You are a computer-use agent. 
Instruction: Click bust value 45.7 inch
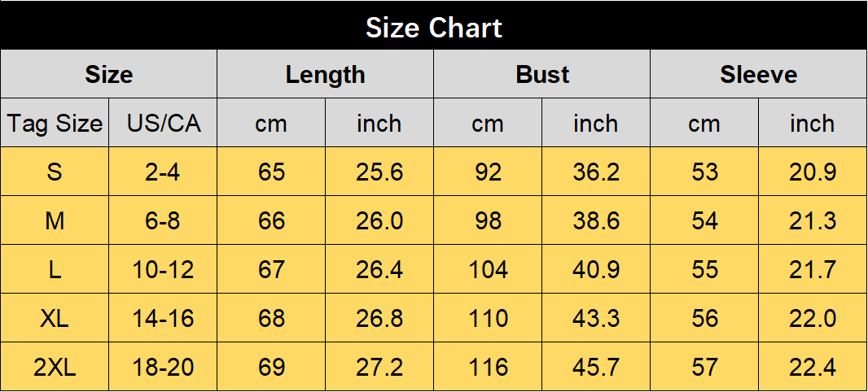click(x=596, y=367)
